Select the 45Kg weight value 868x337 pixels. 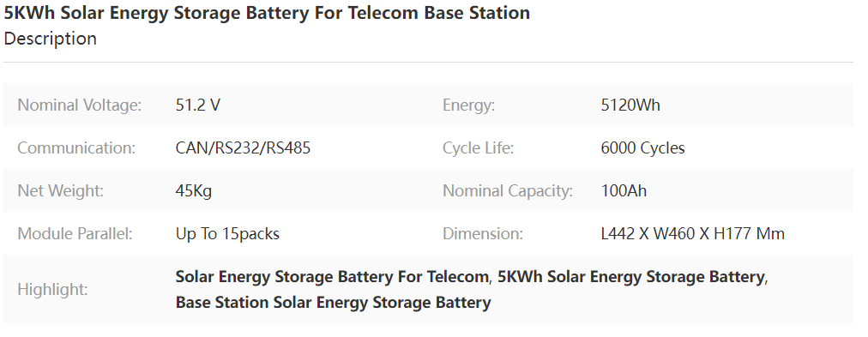coord(194,191)
